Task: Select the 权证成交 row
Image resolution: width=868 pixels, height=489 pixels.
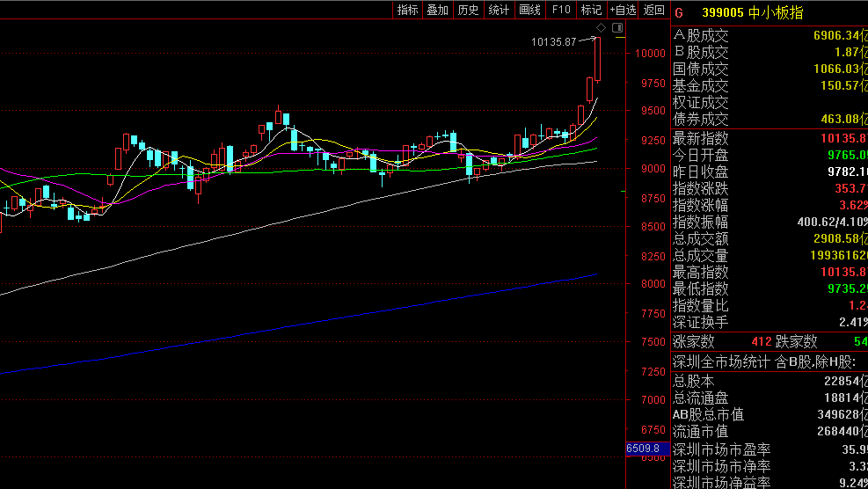Action: [x=770, y=102]
